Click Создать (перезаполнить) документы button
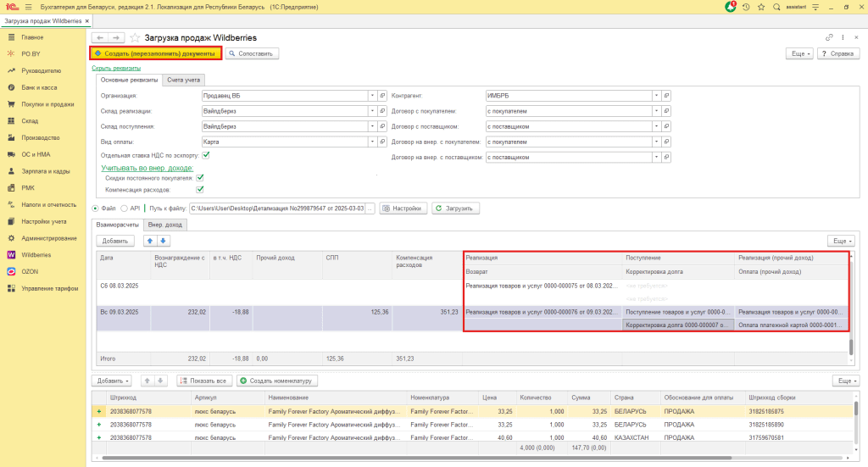This screenshot has height=467, width=868. (x=155, y=53)
